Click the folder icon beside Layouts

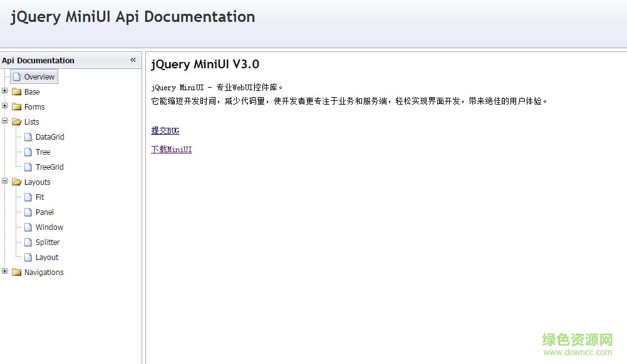(x=17, y=182)
